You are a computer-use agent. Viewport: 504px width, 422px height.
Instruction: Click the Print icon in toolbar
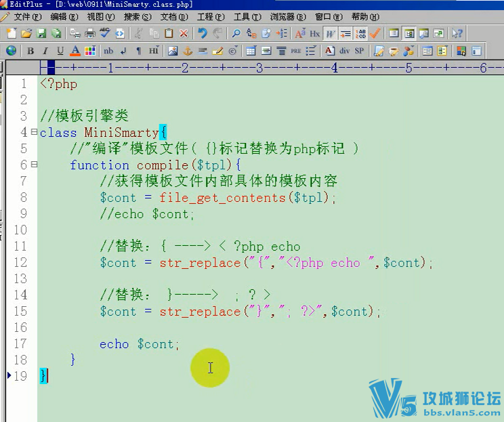pyautogui.click(x=89, y=33)
